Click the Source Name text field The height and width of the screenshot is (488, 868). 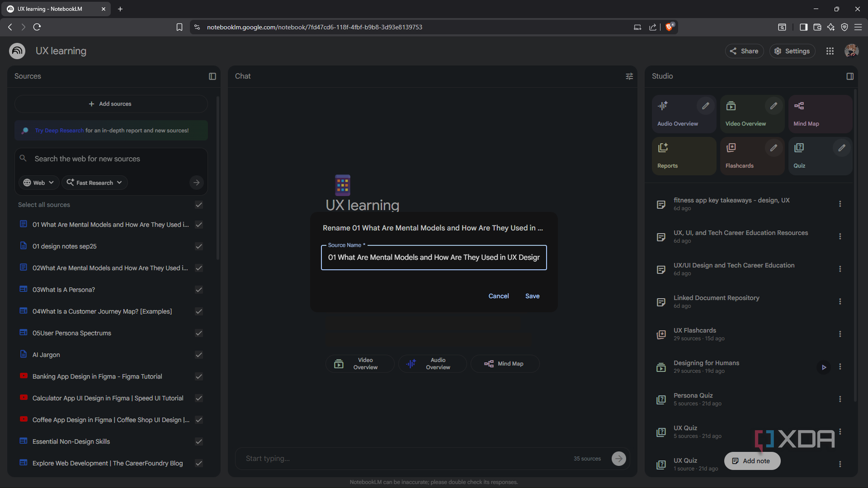point(434,258)
